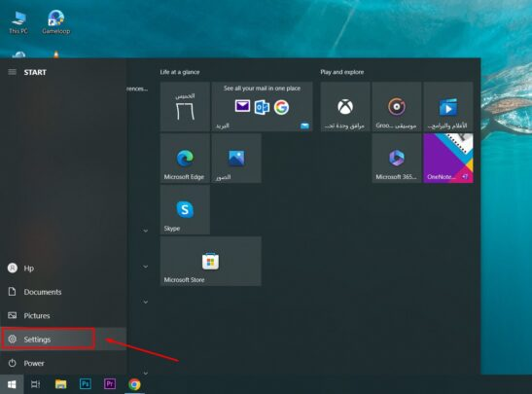Viewport: 532px width, 394px height.
Task: Open Pictures from the Start sidebar
Action: [x=63, y=315]
